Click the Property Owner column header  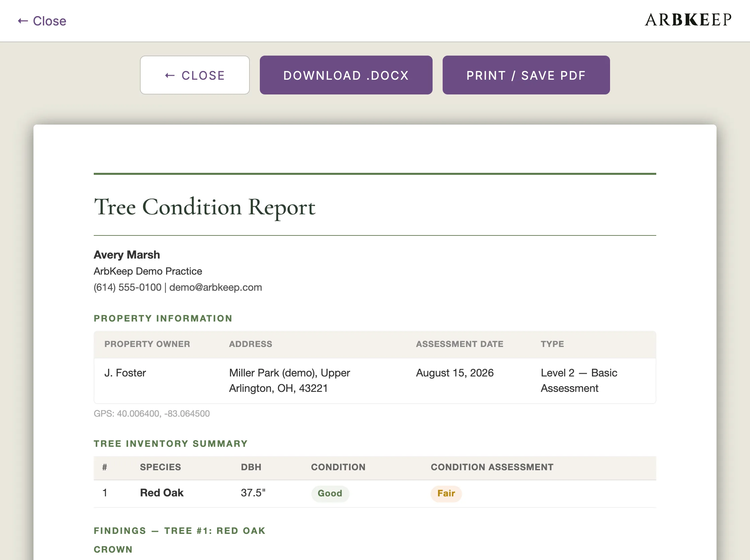(x=147, y=344)
